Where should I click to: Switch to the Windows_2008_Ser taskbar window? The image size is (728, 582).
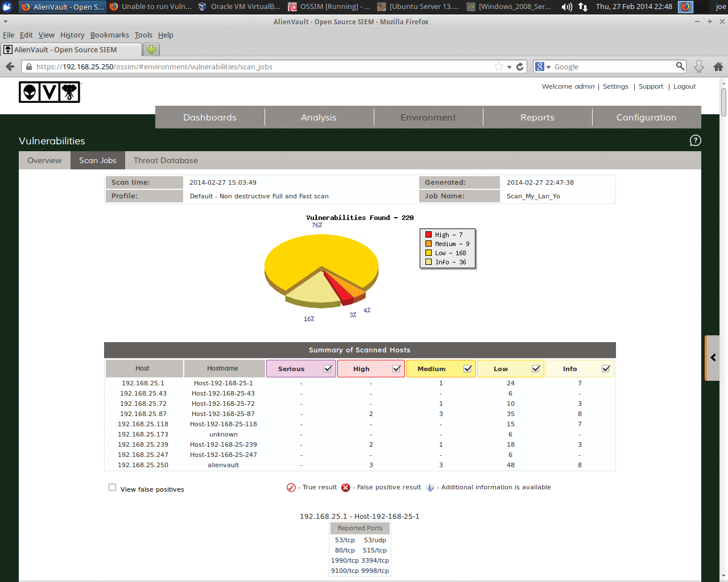point(508,7)
